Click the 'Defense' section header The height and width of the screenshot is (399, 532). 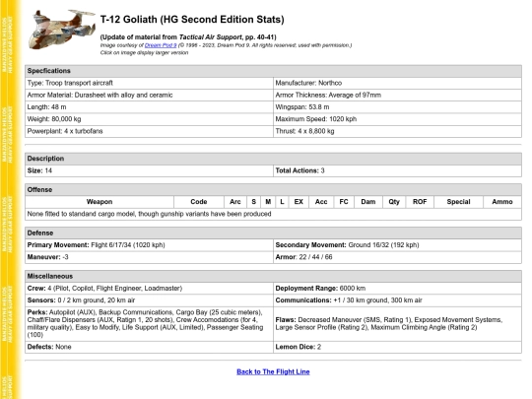[x=273, y=233]
